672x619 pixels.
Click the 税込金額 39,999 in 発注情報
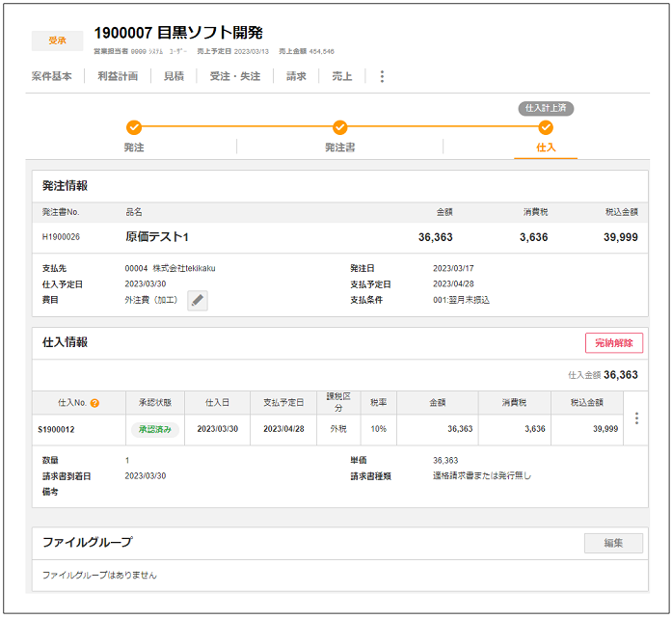(621, 237)
